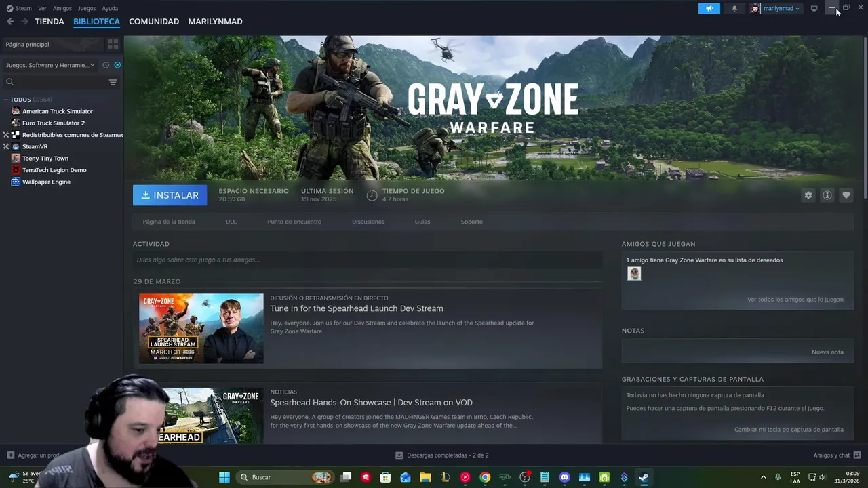Open the Ver menu

[x=42, y=8]
